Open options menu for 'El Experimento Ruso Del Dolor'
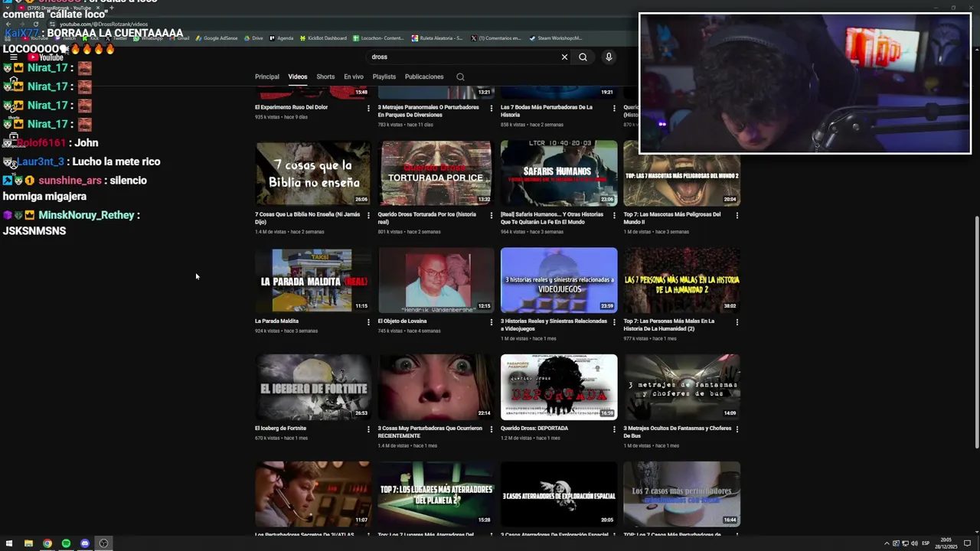This screenshot has width=980, height=551. pos(368,108)
